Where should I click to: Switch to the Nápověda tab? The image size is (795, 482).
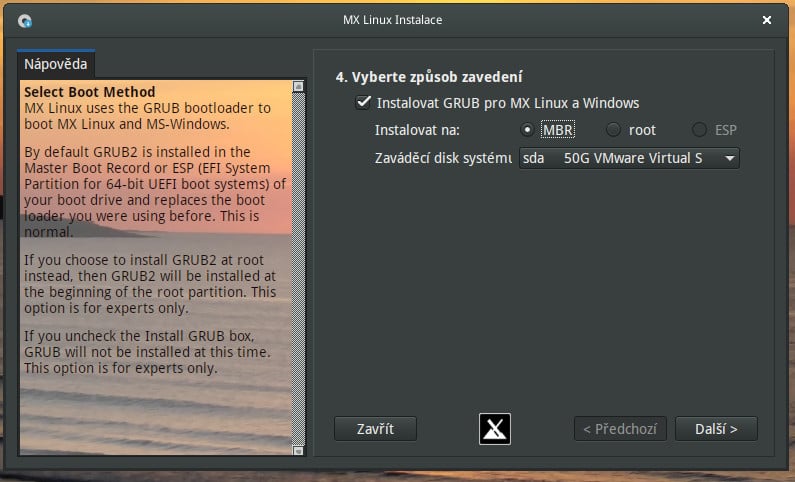(x=56, y=64)
